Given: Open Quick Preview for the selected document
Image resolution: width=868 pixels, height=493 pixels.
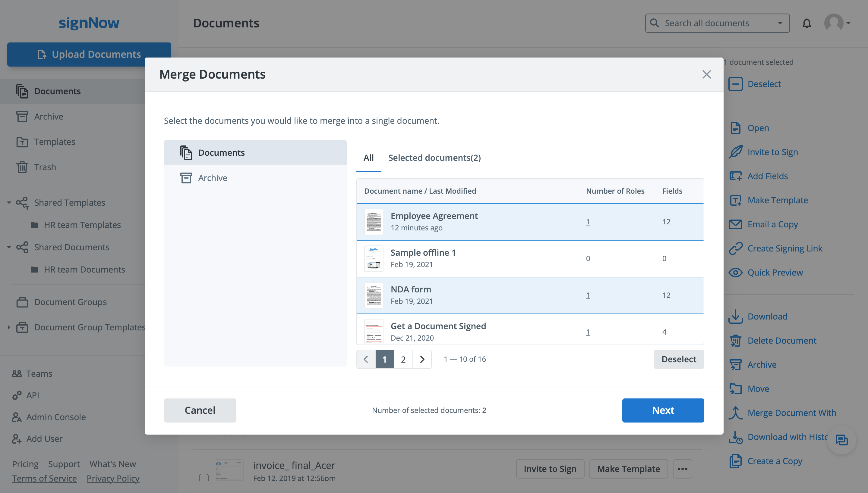Looking at the screenshot, I should click(775, 272).
